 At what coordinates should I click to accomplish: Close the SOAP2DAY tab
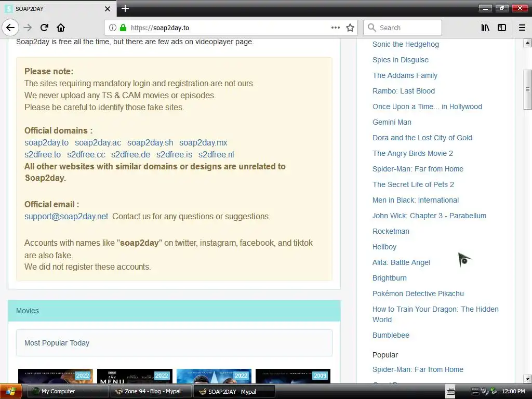point(108,9)
